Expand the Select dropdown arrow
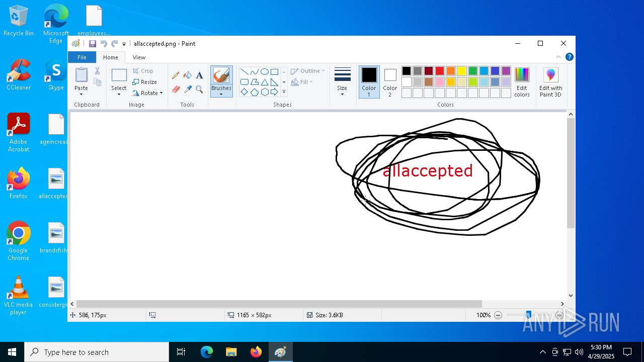This screenshot has height=362, width=644. tap(119, 94)
